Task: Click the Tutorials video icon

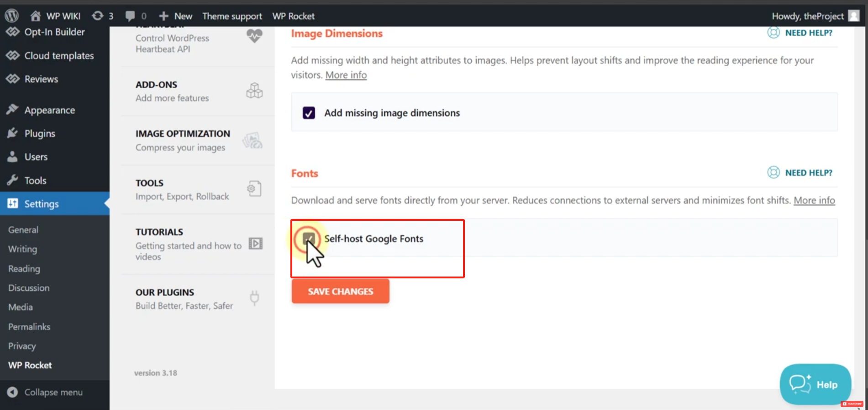Action: tap(255, 244)
